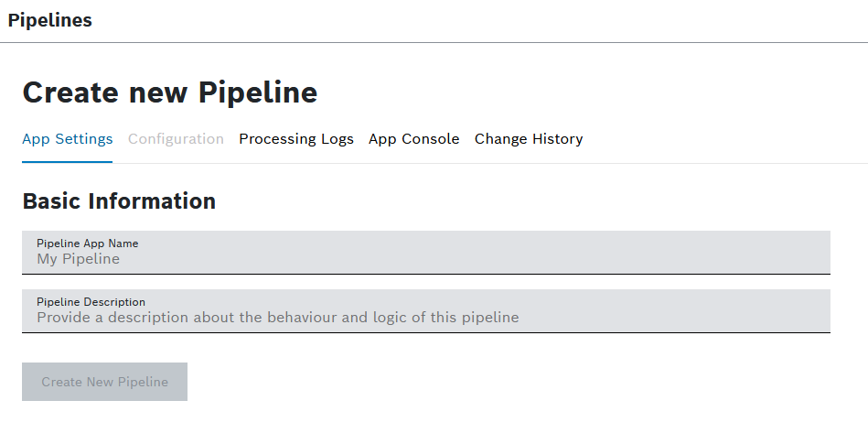Click the description placeholder about behaviour and logic
Screen dimensions: 868x433
(x=277, y=318)
